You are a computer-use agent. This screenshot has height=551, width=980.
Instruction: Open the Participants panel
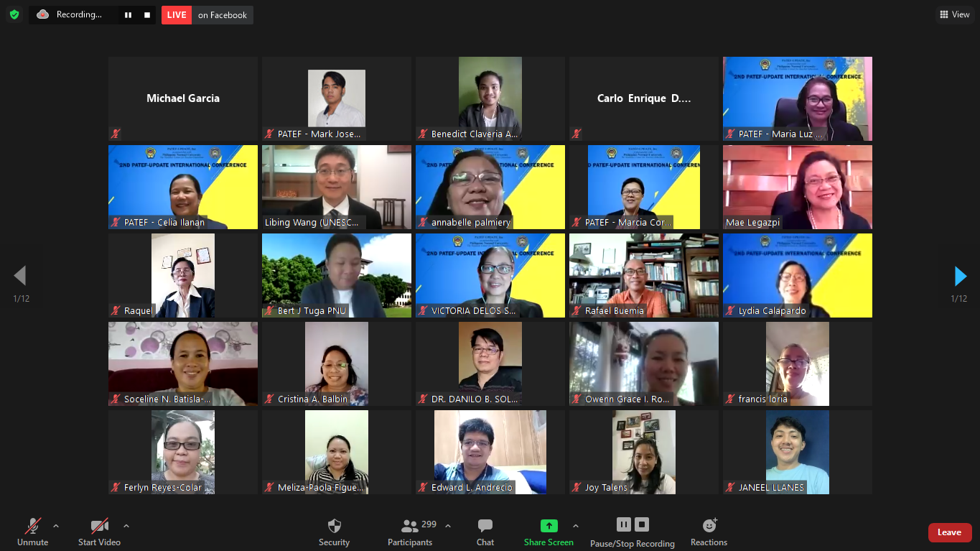click(410, 532)
